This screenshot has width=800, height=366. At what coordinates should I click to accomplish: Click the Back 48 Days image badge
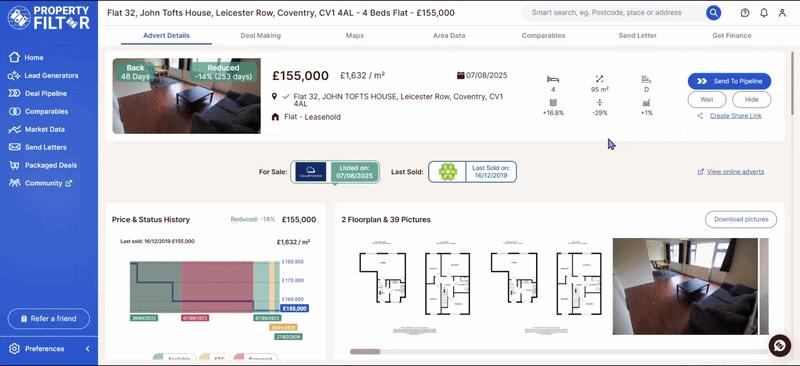(135, 72)
